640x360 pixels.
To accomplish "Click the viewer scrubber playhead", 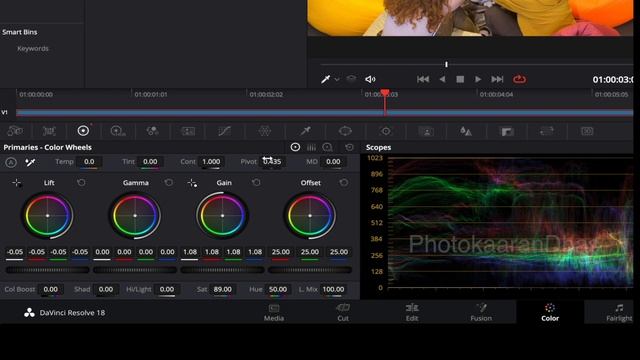I will [447, 64].
